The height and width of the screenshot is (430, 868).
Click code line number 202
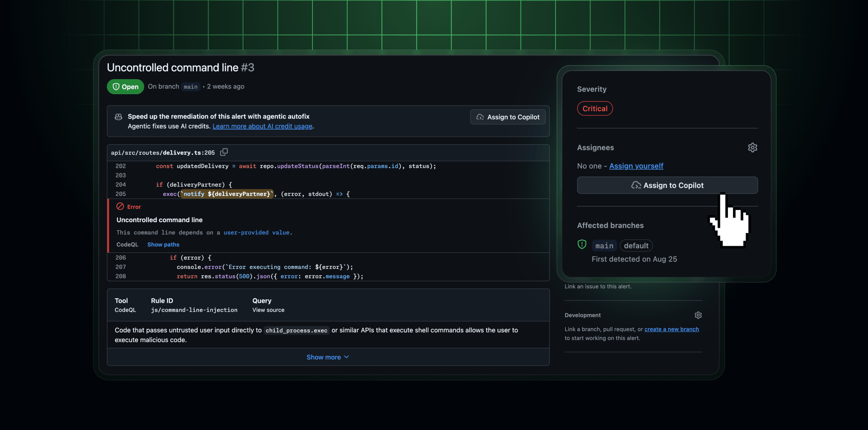pyautogui.click(x=121, y=166)
